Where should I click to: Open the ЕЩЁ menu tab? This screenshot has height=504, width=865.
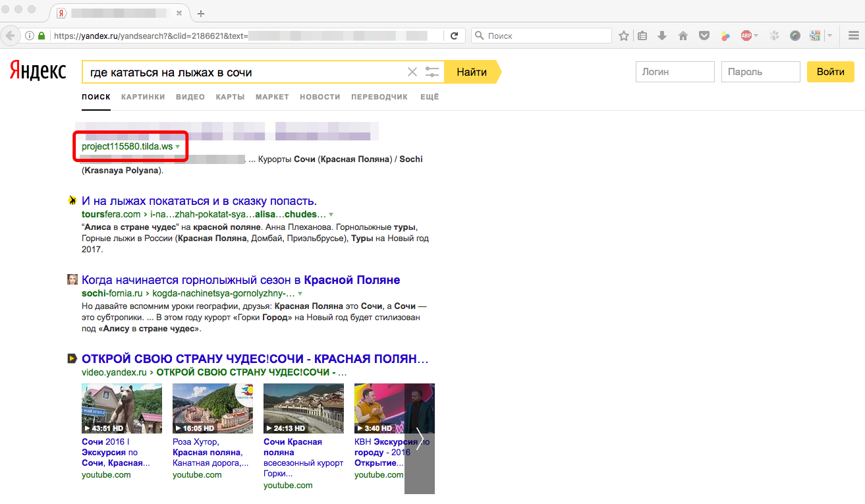click(x=430, y=97)
